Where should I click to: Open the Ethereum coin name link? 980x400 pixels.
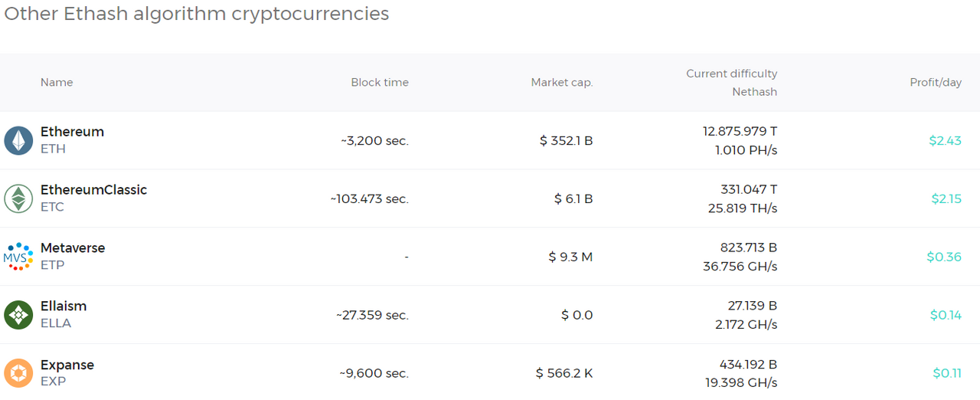[x=72, y=132]
